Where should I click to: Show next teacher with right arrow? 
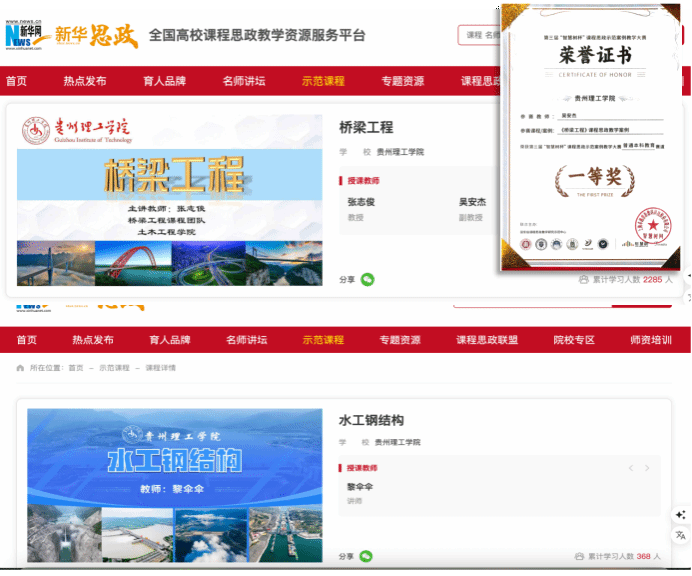point(647,468)
